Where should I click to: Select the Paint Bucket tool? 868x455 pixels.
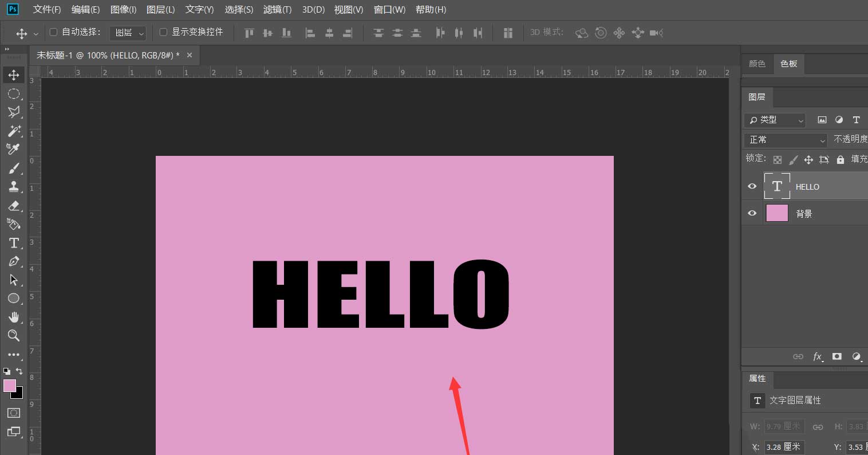coord(14,224)
